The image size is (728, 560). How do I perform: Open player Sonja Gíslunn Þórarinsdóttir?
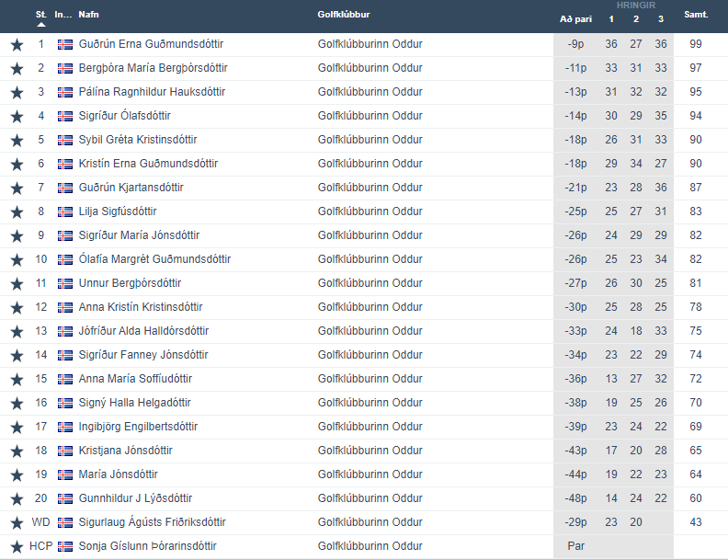148,546
